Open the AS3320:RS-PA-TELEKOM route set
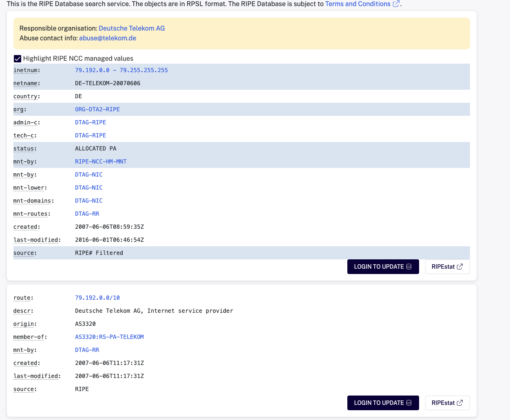 (x=109, y=336)
